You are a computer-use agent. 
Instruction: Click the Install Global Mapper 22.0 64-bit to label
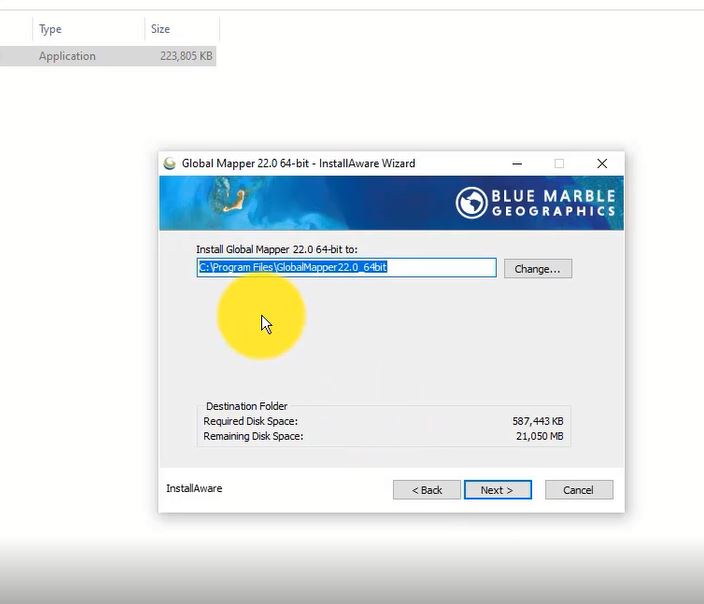277,249
